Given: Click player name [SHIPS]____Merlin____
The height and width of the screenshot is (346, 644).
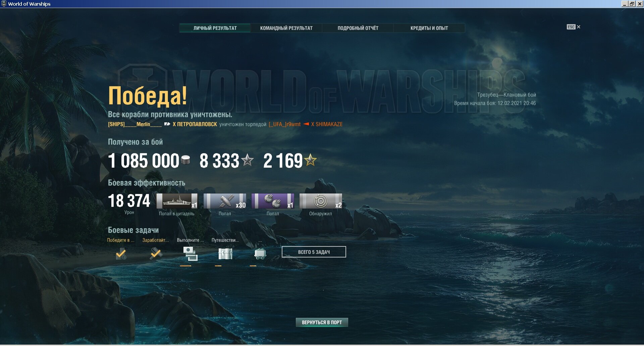Looking at the screenshot, I should (135, 124).
